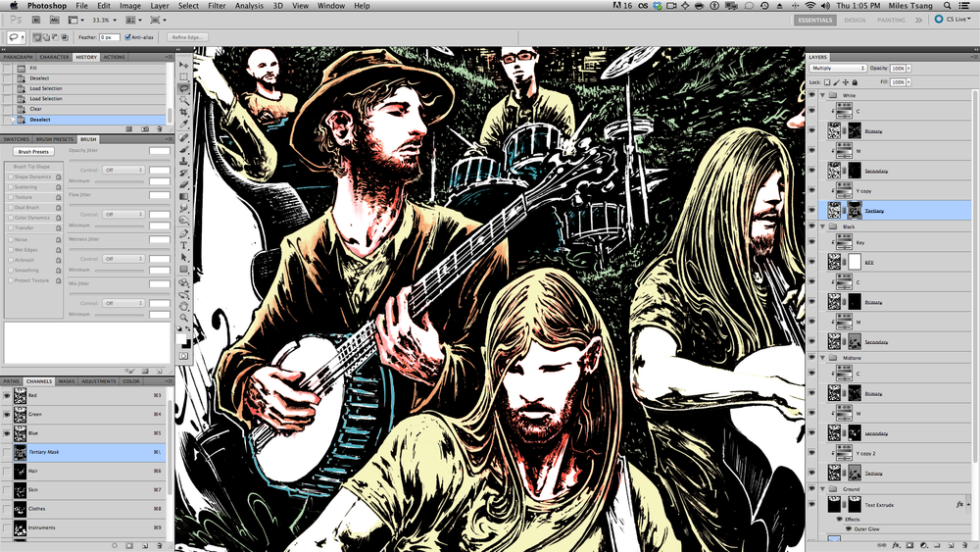Open the Opacity slider arrow in Layers
This screenshot has width=980, height=552.
pyautogui.click(x=908, y=68)
